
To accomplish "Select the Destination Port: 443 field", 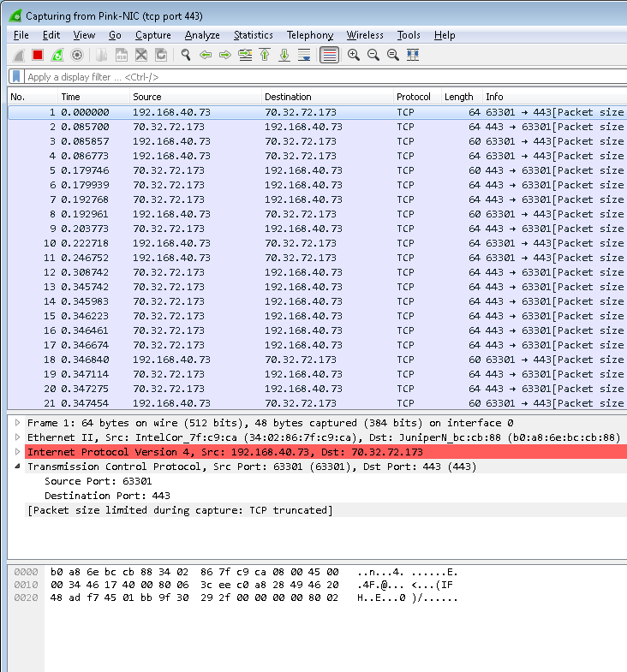I will pyautogui.click(x=108, y=496).
